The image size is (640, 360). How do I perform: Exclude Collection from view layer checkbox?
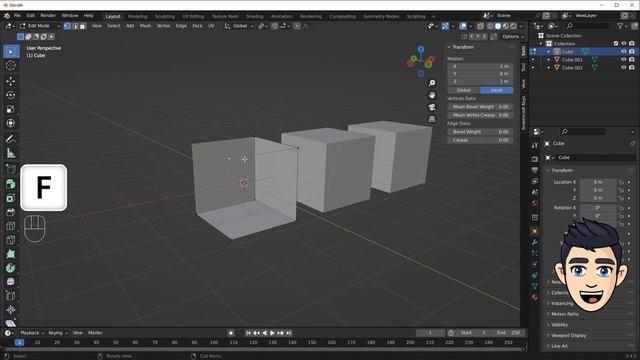coord(616,44)
